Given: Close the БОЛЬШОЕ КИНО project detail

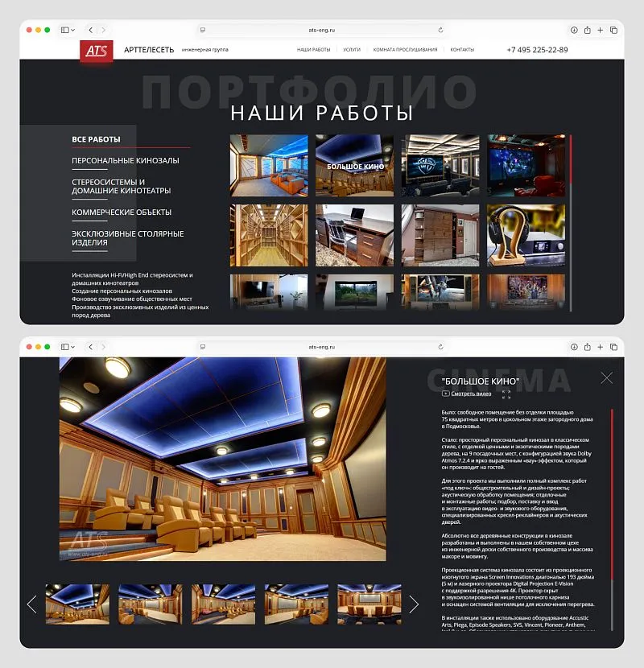Looking at the screenshot, I should (606, 378).
